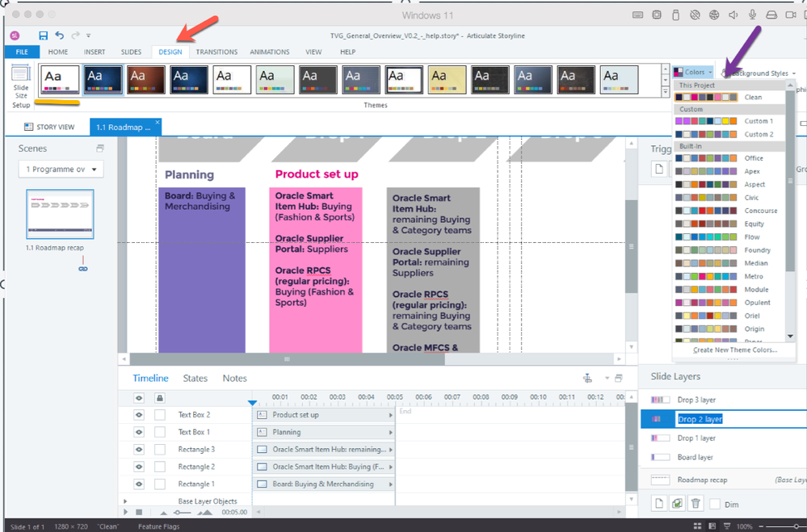
Task: Select the Drop 3 layer
Action: click(723, 400)
